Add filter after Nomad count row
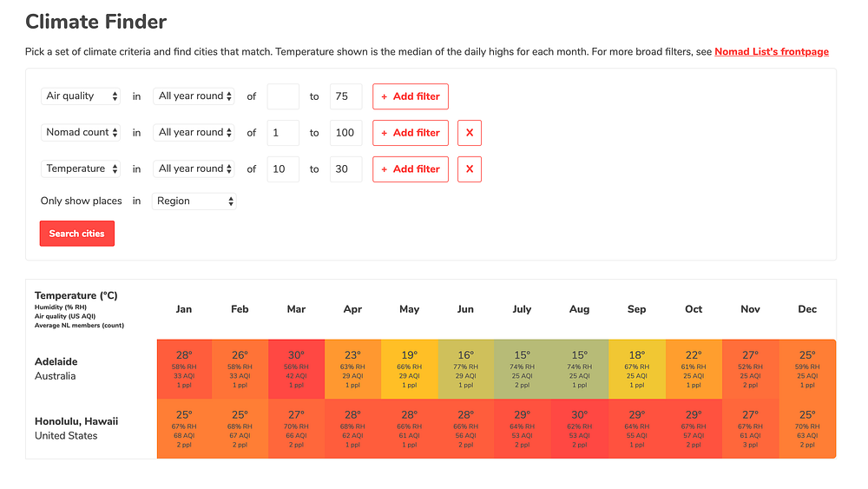Screen dimensions: 868x489 point(411,133)
